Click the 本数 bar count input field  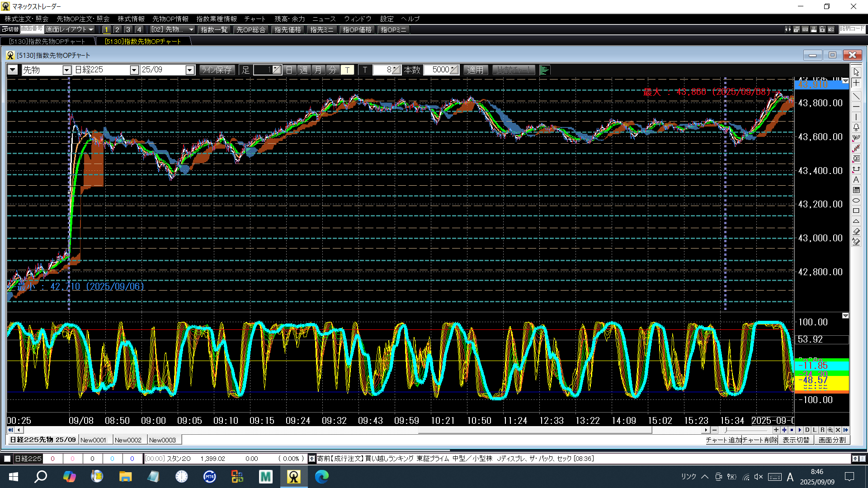pos(438,70)
